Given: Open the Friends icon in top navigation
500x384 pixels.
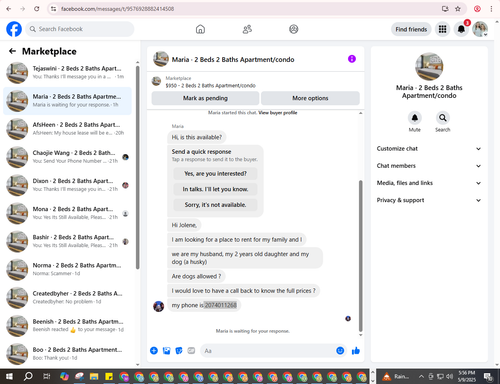Looking at the screenshot, I should (247, 29).
